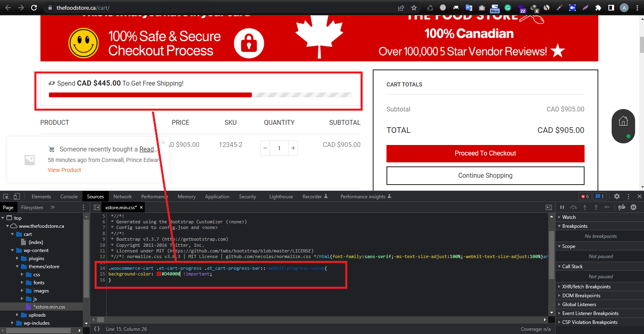Collapse the cart folder
The width and height of the screenshot is (644, 334).
tap(13, 234)
